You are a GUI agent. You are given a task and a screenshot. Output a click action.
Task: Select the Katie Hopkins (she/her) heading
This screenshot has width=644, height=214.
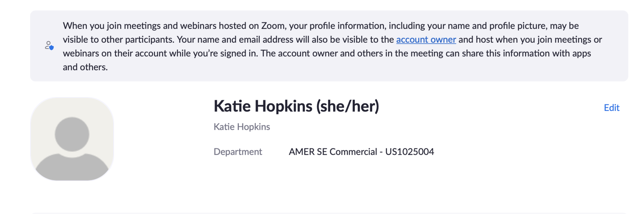296,106
